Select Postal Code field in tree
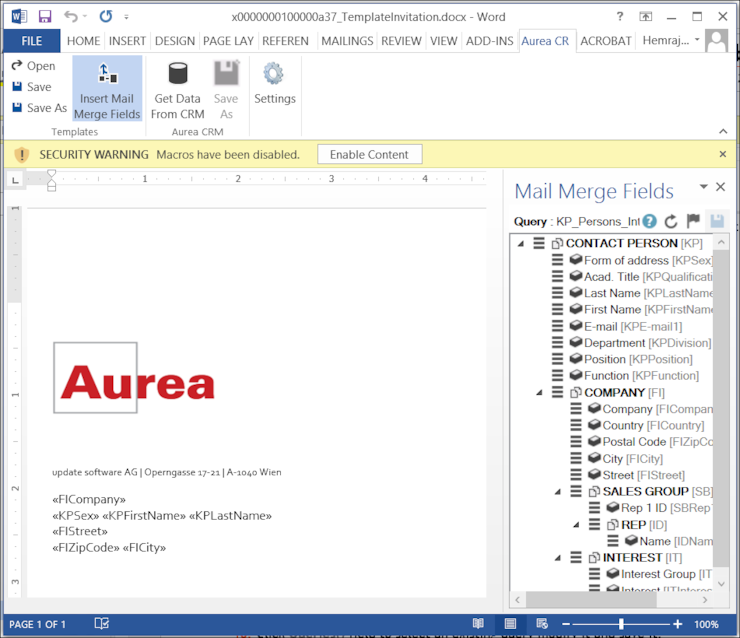Screen dimensions: 740x638 (x=657, y=442)
